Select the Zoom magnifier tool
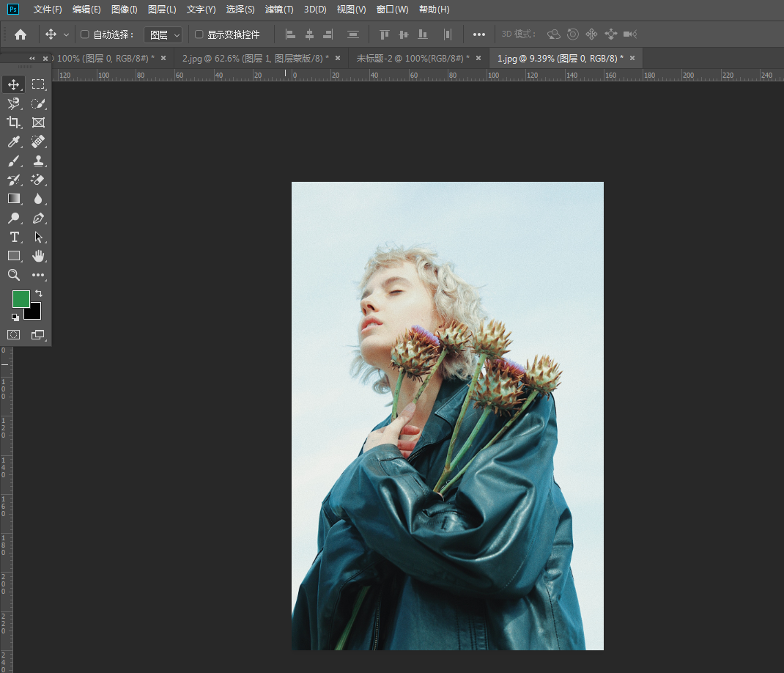 click(x=14, y=275)
